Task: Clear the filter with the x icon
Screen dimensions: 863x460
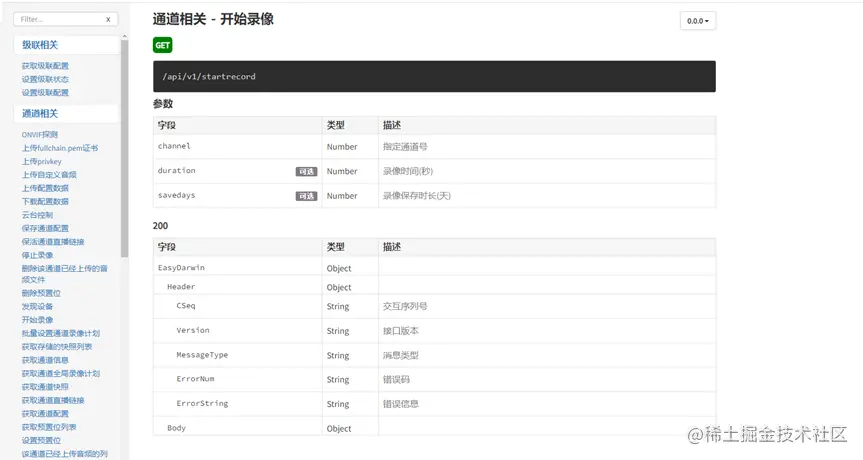Action: [x=108, y=19]
